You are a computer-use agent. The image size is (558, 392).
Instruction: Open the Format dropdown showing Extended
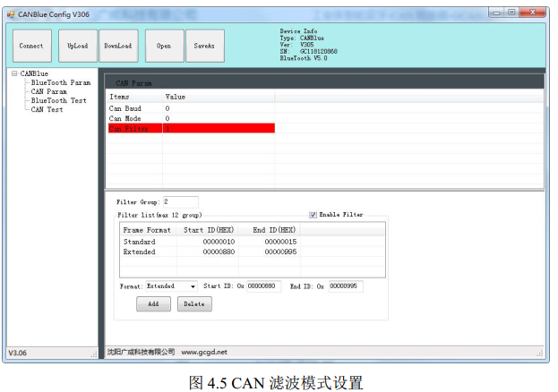point(172,286)
